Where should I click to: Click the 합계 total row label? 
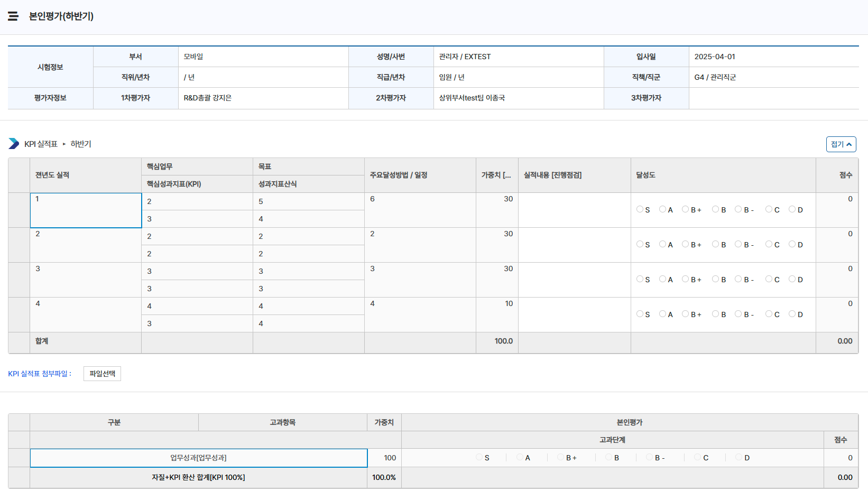(x=42, y=341)
